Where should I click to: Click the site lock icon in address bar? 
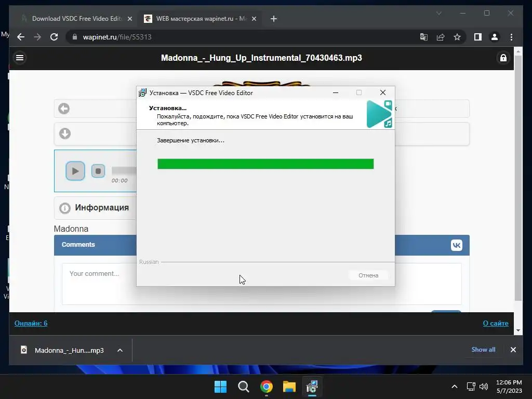[x=75, y=37]
